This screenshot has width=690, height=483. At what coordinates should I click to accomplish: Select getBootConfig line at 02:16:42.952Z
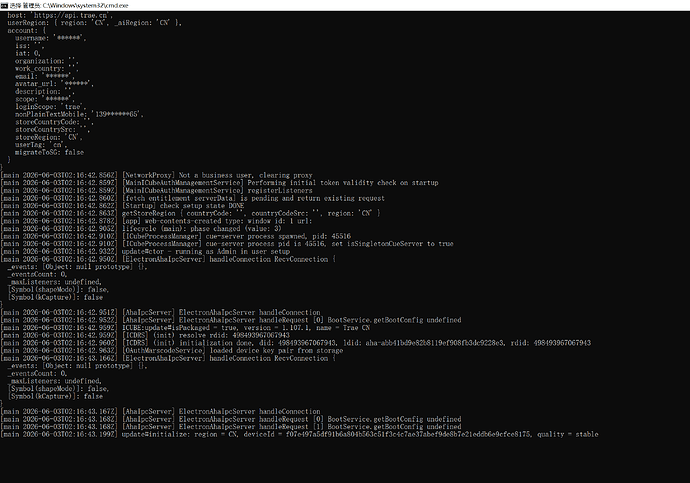click(x=231, y=320)
